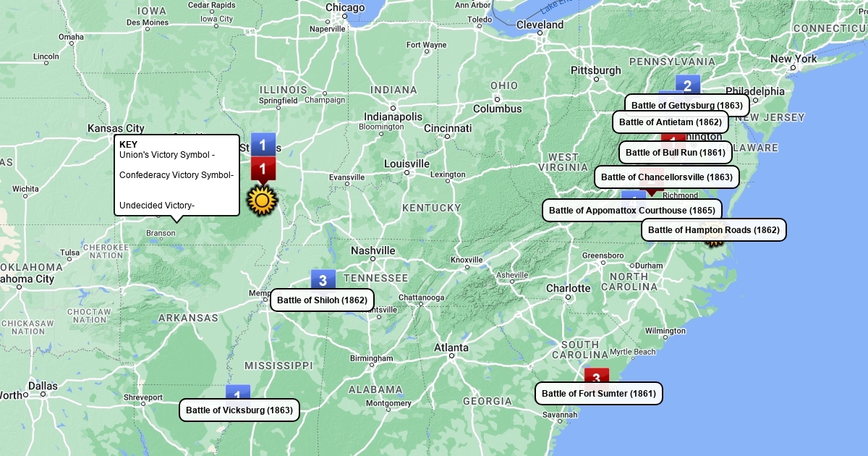
Task: Select the Battle of Bull Run (1861) label
Action: (x=675, y=153)
